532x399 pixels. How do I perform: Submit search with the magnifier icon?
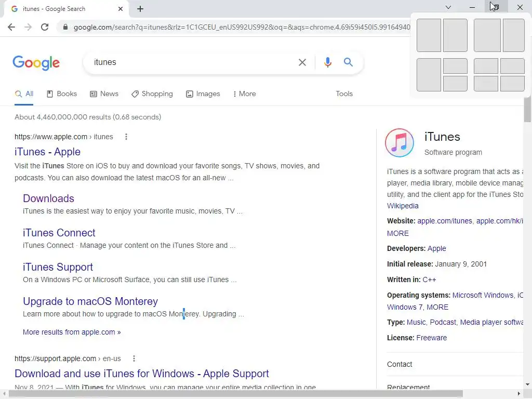(348, 62)
